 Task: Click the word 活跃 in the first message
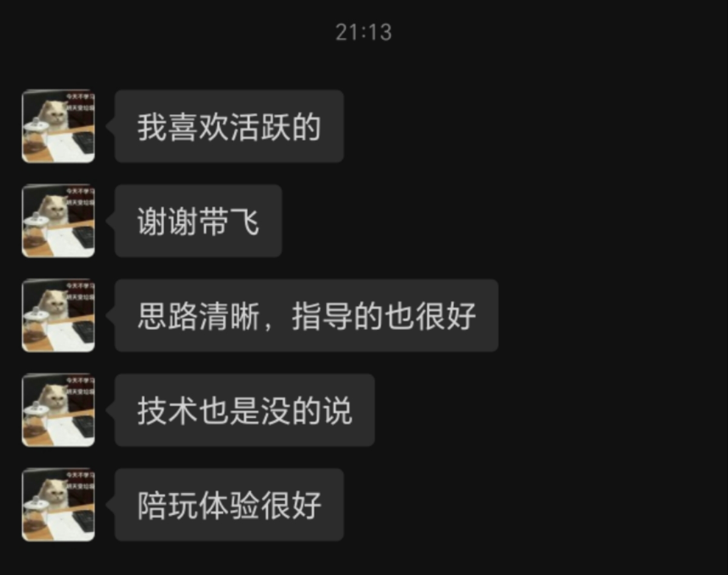tap(260, 127)
